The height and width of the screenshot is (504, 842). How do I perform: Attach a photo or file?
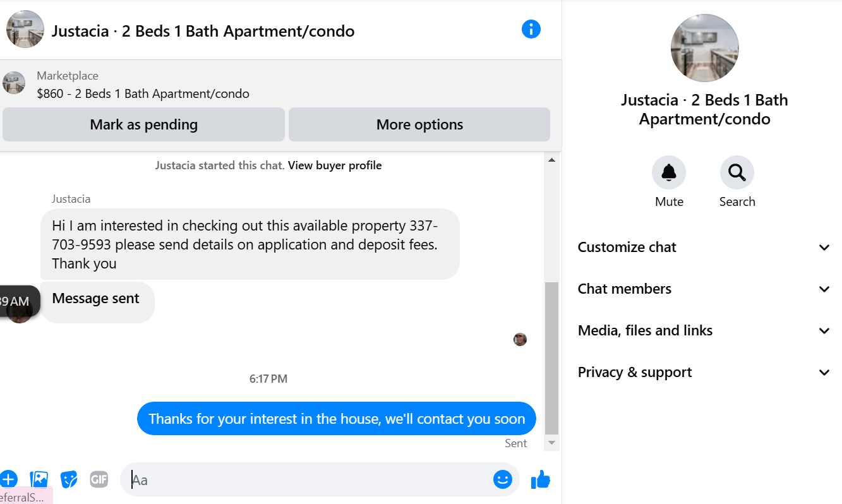point(39,479)
